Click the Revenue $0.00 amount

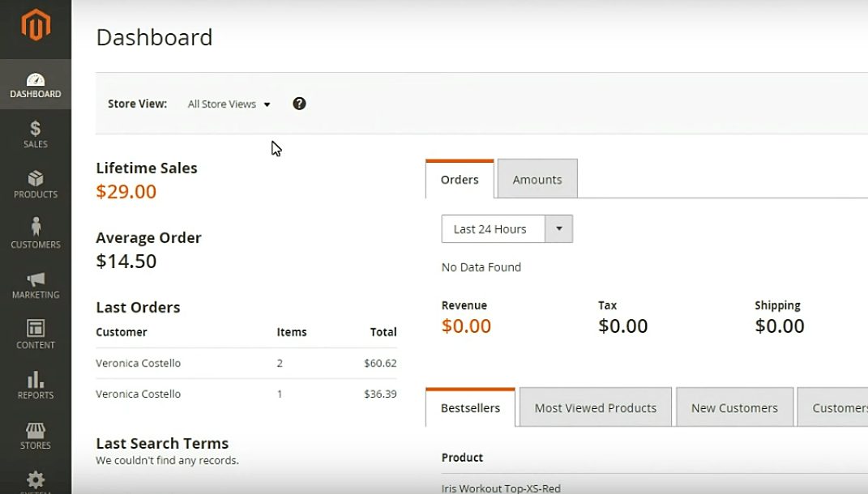point(466,326)
